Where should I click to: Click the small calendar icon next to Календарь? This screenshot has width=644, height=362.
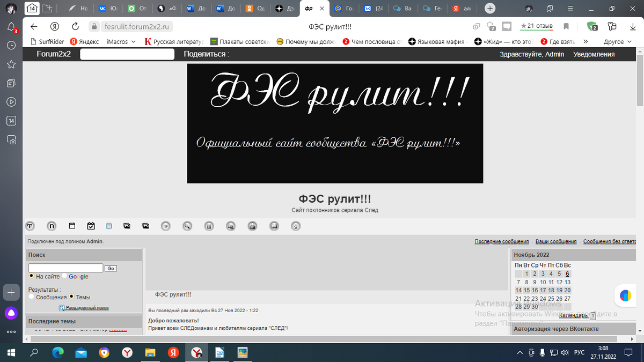592,316
